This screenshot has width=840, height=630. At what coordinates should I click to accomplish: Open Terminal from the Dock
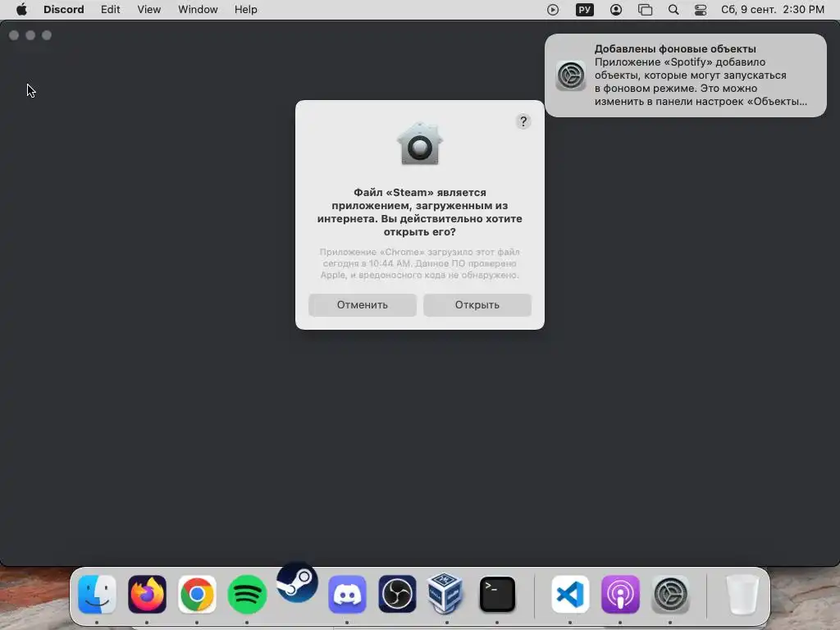pos(497,594)
